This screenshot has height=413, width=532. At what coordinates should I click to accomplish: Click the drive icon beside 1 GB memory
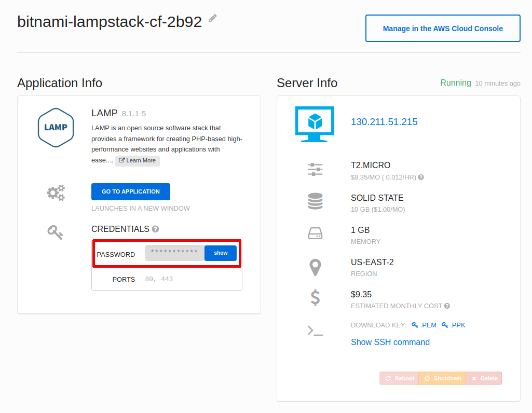pos(315,233)
